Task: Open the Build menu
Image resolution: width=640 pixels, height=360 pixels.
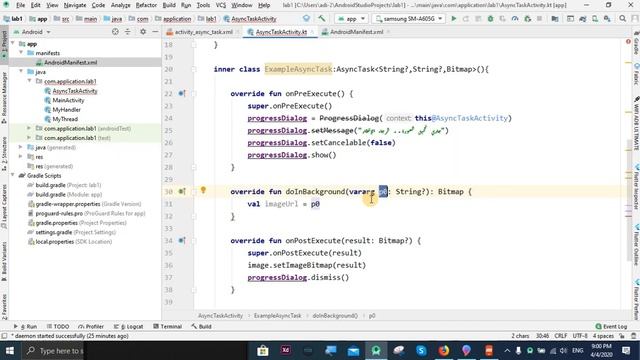Action: [x=169, y=5]
